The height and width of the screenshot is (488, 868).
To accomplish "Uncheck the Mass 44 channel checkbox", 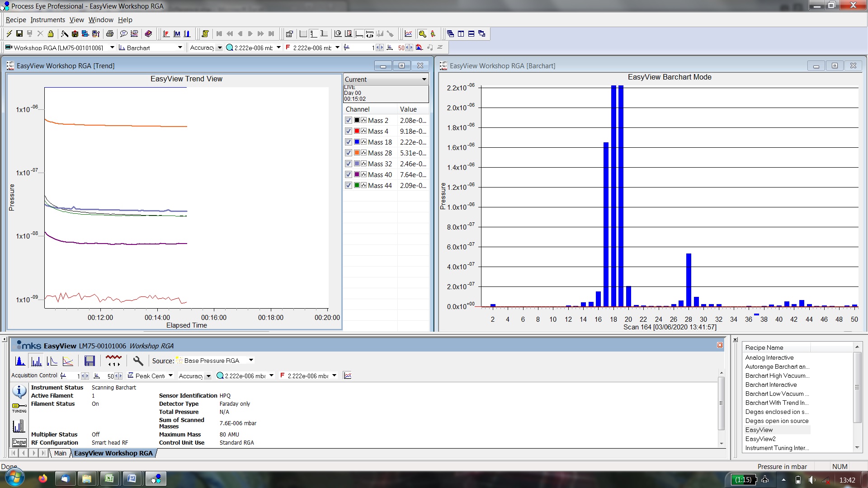I will 348,186.
